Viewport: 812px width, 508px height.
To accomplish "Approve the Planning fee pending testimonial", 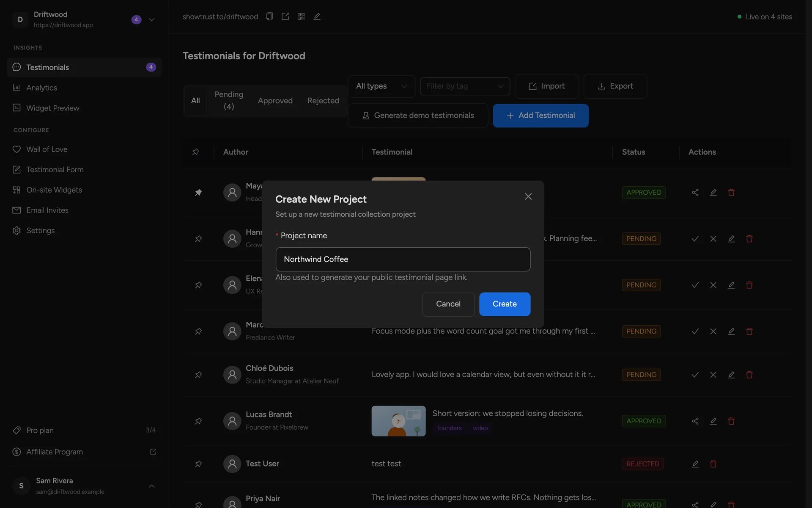I will 695,239.
